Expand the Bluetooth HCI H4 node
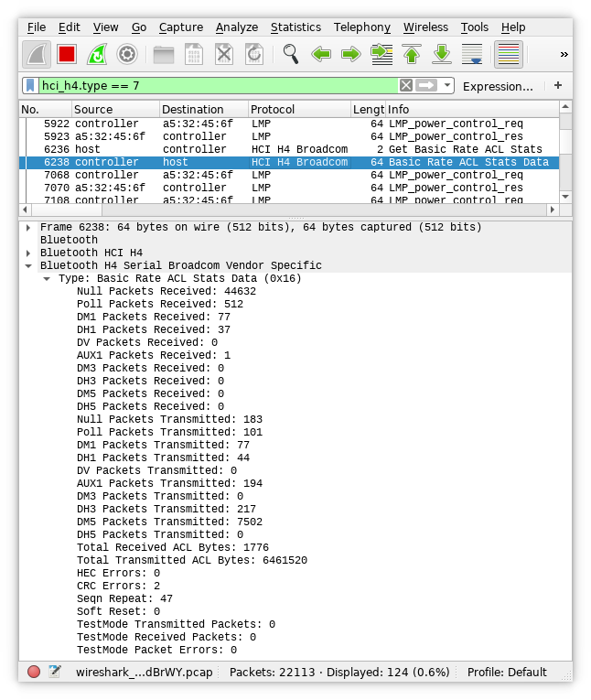Image resolution: width=591 pixels, height=700 pixels. (28, 253)
